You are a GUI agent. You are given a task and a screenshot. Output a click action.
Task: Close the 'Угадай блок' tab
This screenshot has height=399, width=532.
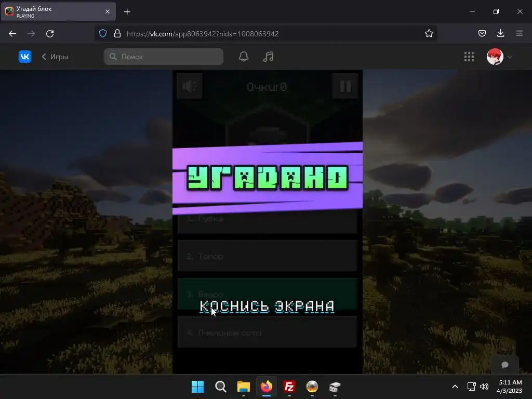(x=108, y=11)
